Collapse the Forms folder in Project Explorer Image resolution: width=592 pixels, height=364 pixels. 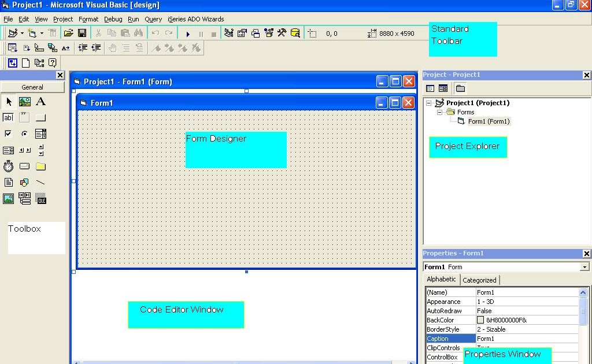pyautogui.click(x=440, y=112)
